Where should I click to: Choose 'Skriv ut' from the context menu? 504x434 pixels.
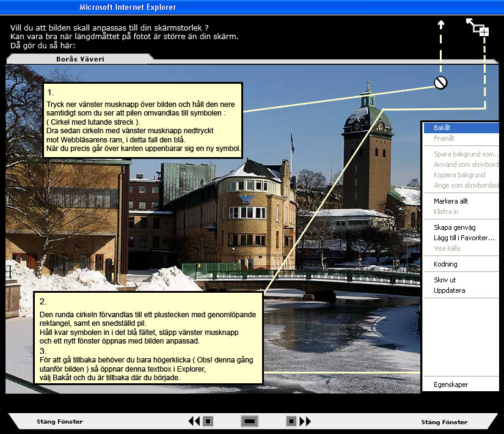(x=461, y=280)
